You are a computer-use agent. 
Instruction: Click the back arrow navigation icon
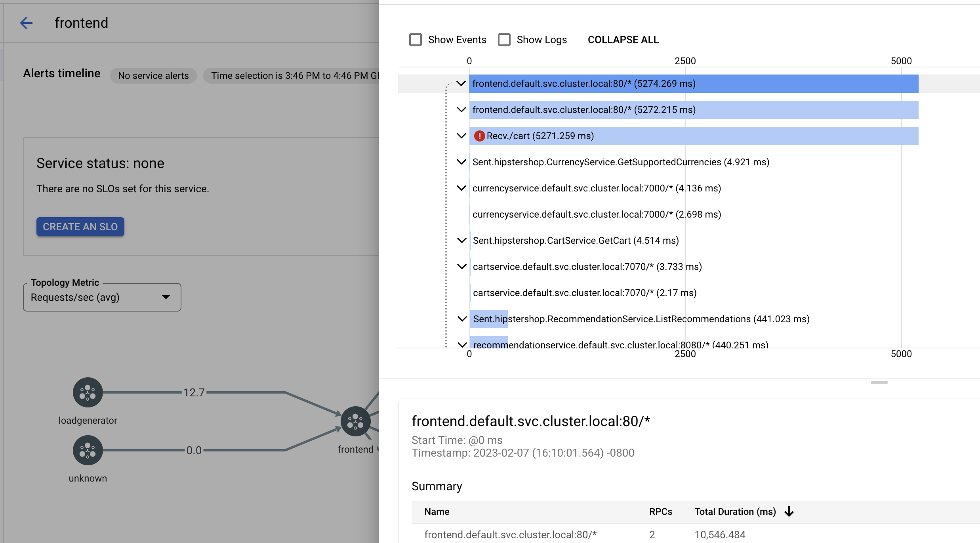25,22
